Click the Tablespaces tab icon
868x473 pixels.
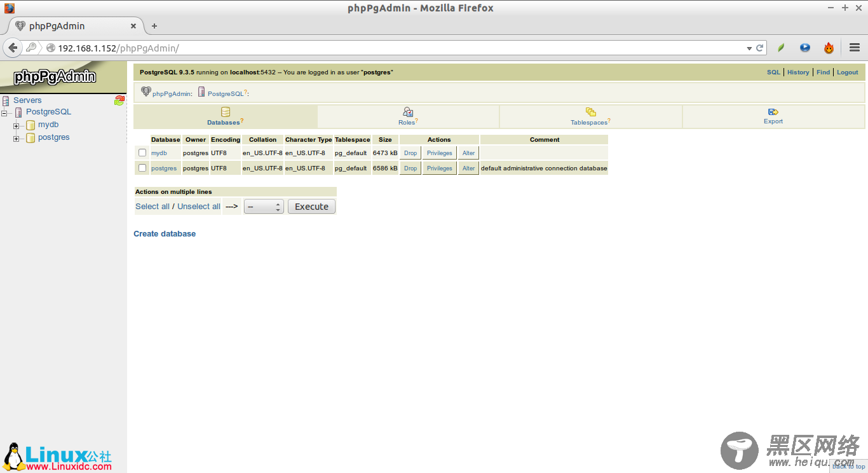[591, 112]
